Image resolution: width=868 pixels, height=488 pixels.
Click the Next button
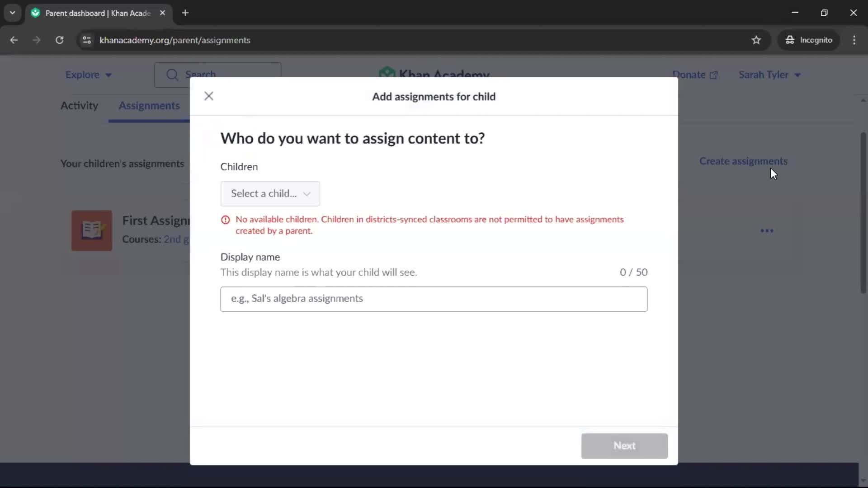click(624, 446)
